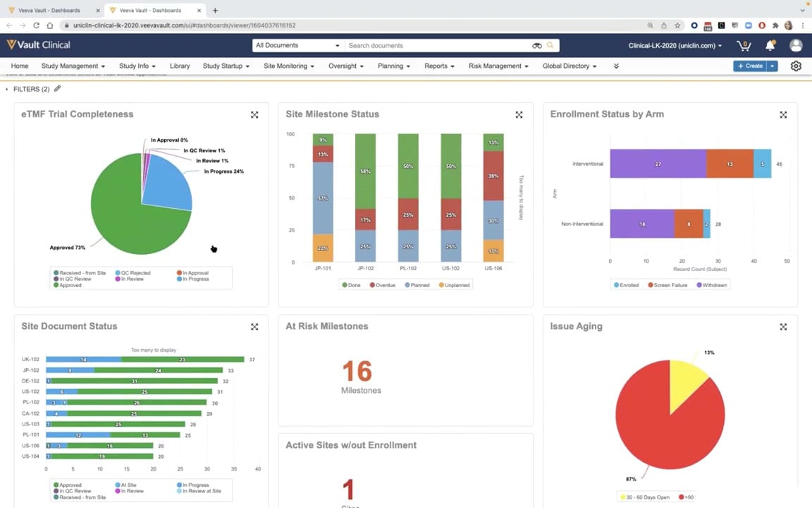Open the Study Startup menu
The image size is (812, 508).
click(226, 66)
